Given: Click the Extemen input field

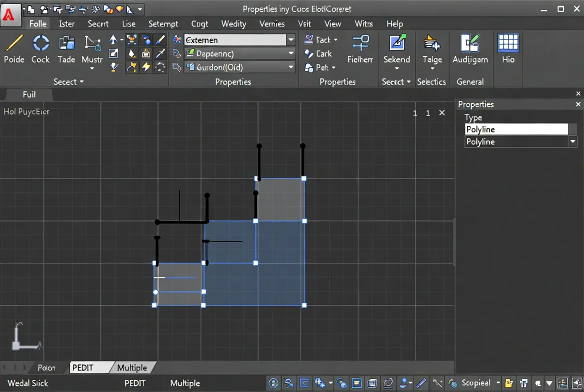Looking at the screenshot, I should pyautogui.click(x=234, y=39).
